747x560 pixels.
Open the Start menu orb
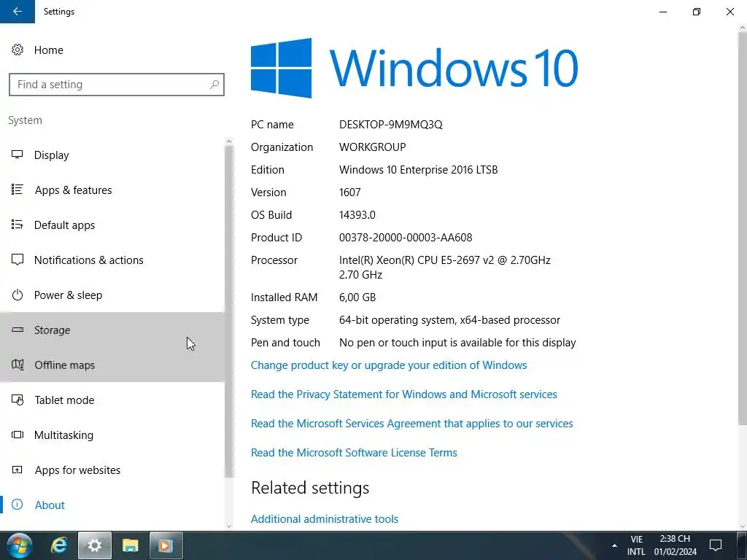[20, 545]
